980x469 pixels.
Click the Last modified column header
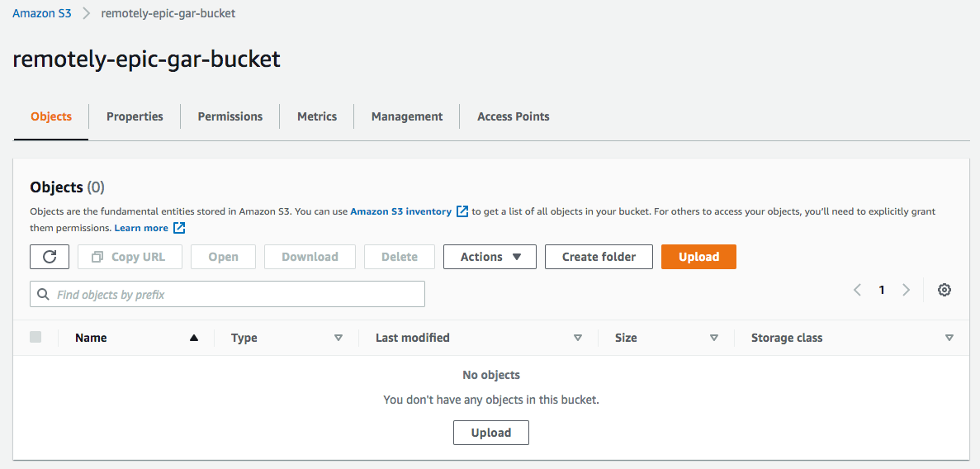(413, 338)
